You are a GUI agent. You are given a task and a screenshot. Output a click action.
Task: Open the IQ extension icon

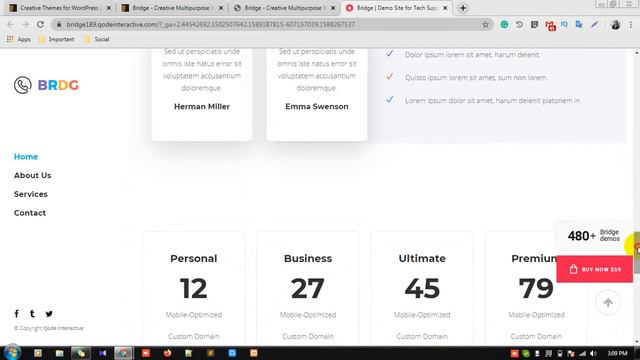(564, 24)
